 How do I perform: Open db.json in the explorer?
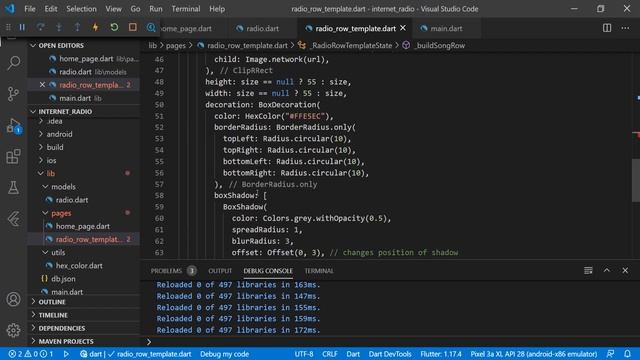point(63,279)
